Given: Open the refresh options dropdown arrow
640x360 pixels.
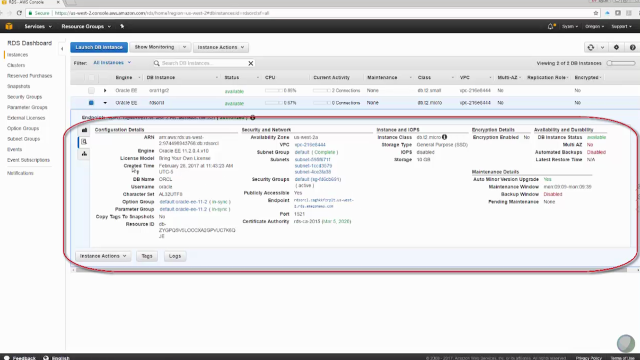Looking at the screenshot, I should pyautogui.click(x=602, y=47).
